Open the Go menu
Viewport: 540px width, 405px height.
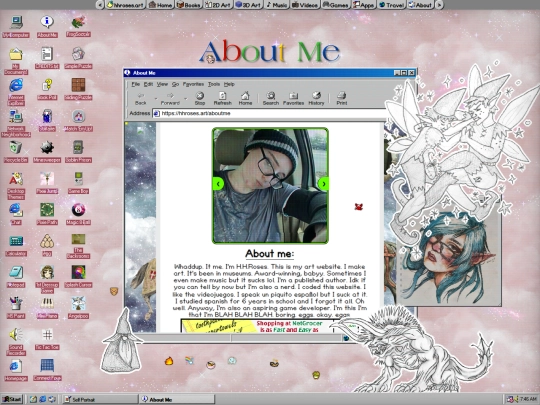pos(175,84)
